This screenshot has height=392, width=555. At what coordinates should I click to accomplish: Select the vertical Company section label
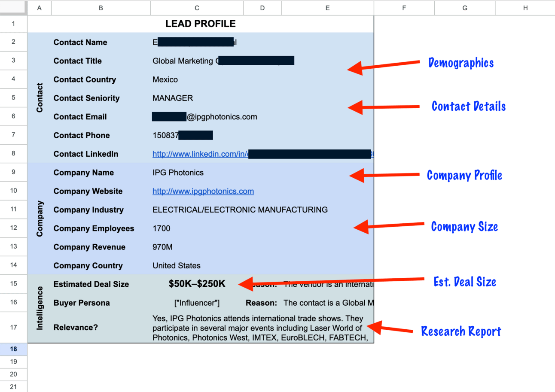(40, 219)
